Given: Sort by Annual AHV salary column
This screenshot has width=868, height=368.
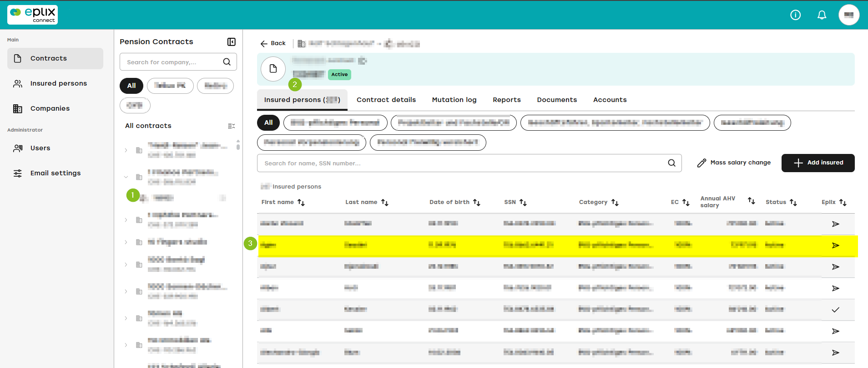Looking at the screenshot, I should (752, 201).
